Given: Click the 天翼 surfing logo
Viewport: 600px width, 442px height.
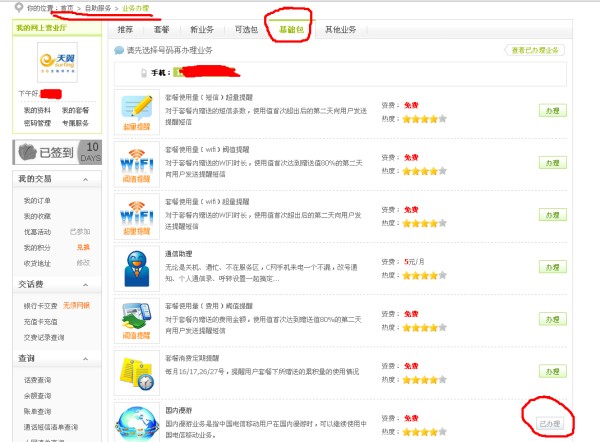Looking at the screenshot, I should [57, 62].
